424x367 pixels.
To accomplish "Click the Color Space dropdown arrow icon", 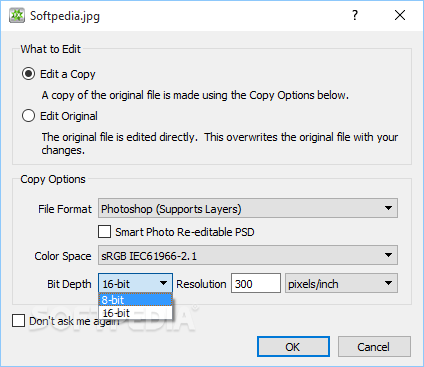I will (388, 255).
